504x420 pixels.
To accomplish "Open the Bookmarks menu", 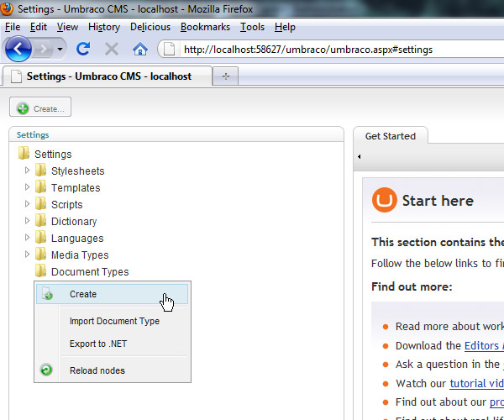I will 205,27.
